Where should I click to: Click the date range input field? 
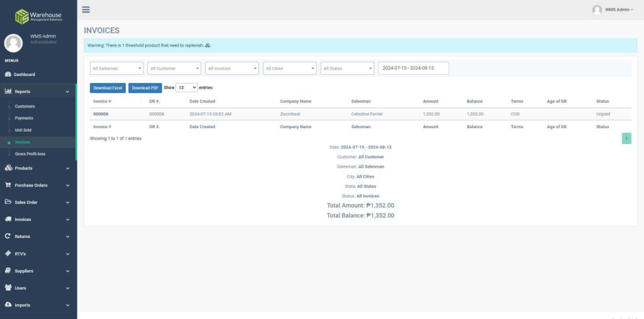coord(413,68)
